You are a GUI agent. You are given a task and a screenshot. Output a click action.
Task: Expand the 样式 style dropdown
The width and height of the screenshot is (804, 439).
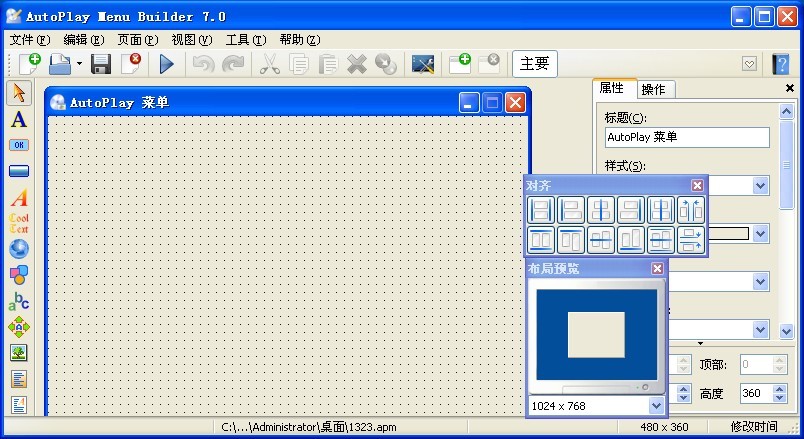pos(760,186)
